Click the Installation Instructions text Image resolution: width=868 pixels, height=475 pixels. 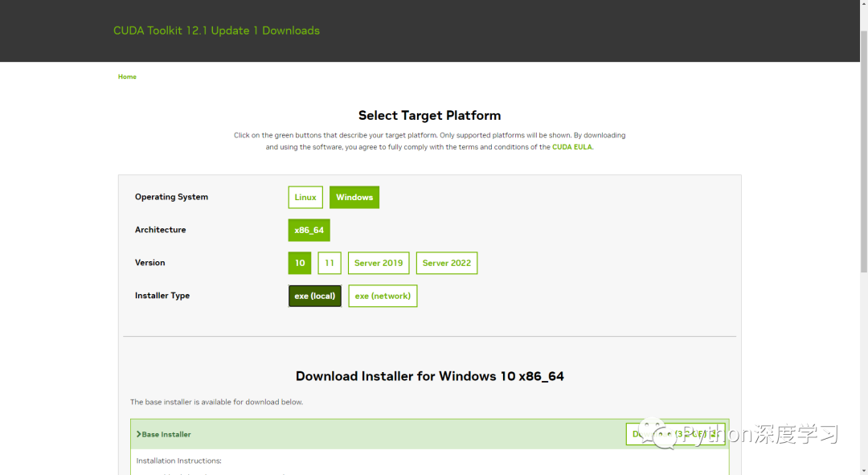(178, 461)
